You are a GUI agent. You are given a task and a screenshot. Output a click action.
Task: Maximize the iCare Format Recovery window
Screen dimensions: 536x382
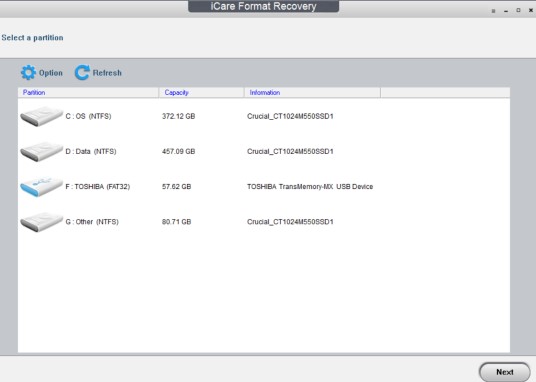(x=518, y=11)
